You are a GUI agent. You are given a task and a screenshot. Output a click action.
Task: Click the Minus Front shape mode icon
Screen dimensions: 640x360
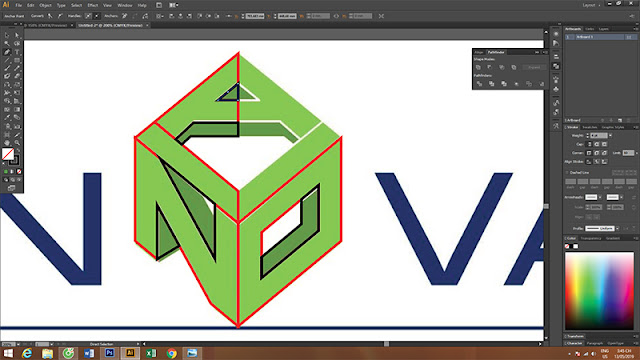[490, 67]
